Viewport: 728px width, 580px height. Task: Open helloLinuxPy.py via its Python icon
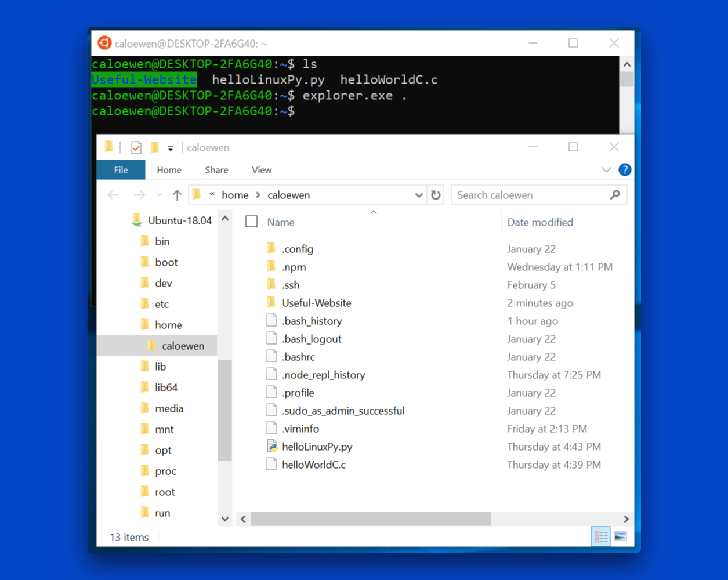271,447
